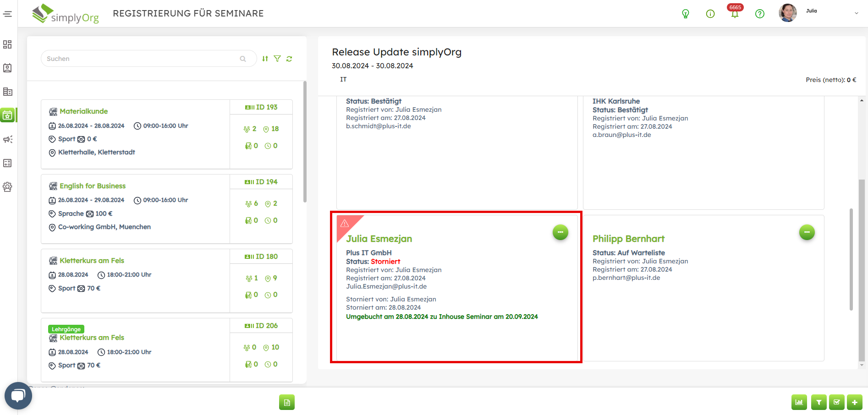Click in the Suchen search field
Image resolution: width=868 pixels, height=415 pixels.
(x=142, y=59)
